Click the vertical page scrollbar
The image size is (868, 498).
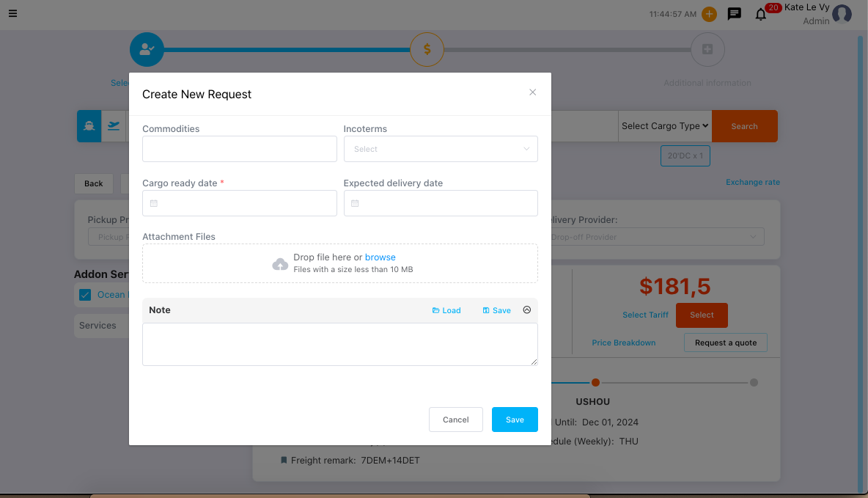(x=860, y=264)
